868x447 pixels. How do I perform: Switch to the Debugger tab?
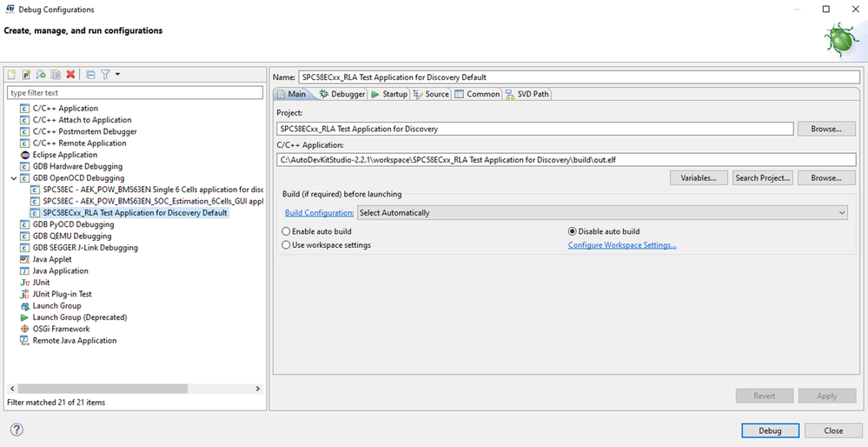[x=342, y=94]
